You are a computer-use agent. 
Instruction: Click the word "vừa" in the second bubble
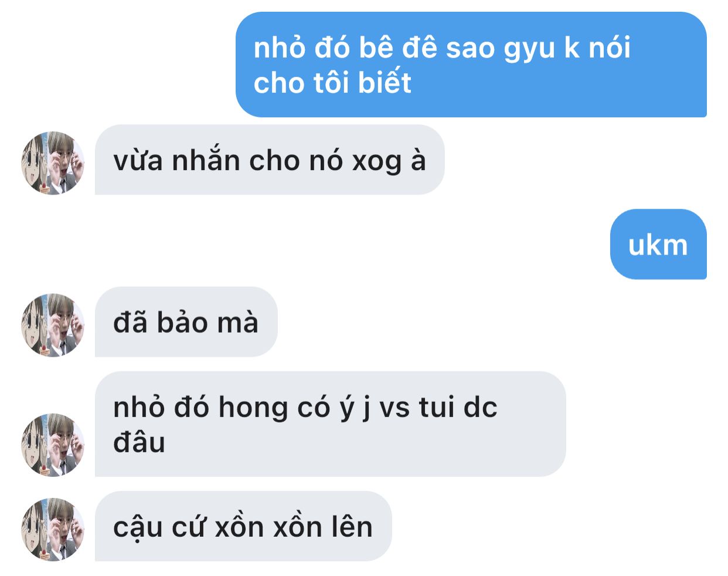[138, 160]
